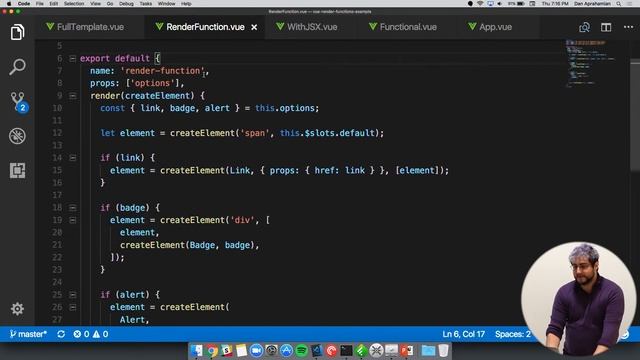Open Spotify from the Dock
This screenshot has width=640, height=360.
coord(301,351)
